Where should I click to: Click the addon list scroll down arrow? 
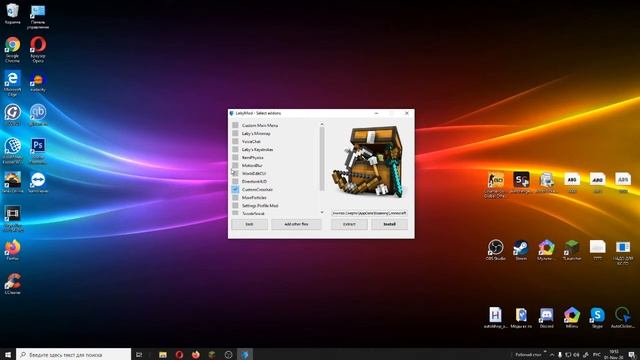(x=322, y=213)
